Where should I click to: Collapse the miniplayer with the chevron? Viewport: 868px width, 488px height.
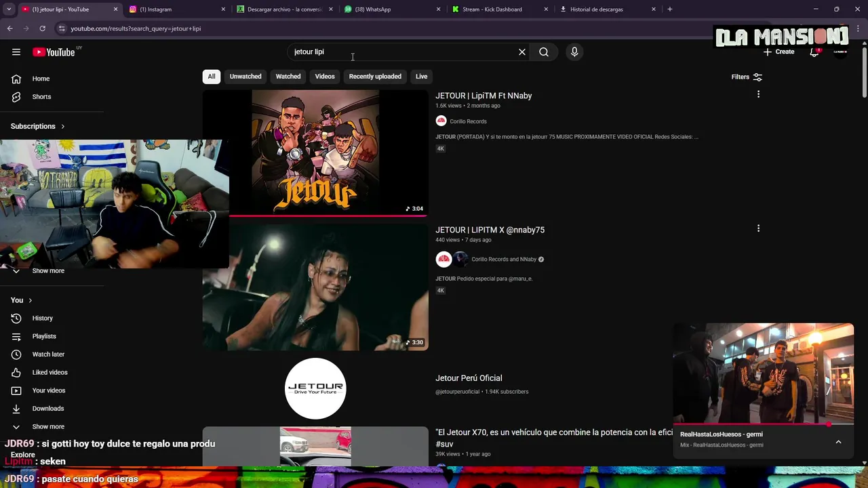coord(838,442)
